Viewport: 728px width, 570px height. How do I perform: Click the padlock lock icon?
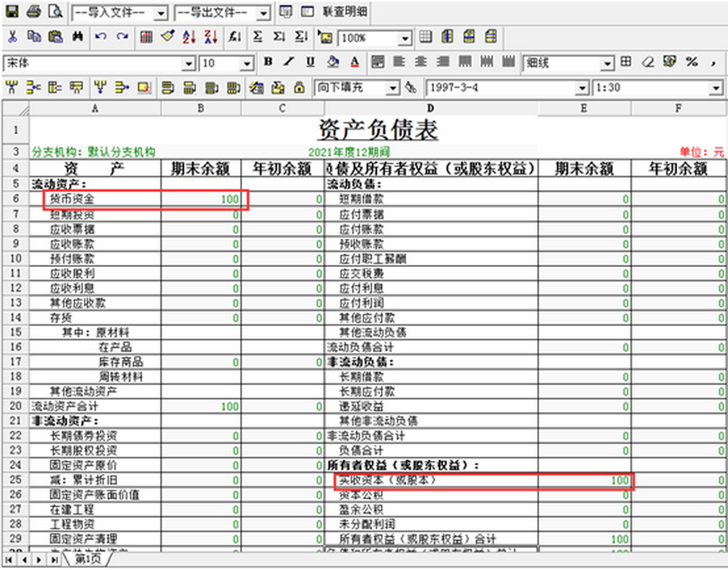pyautogui.click(x=299, y=87)
